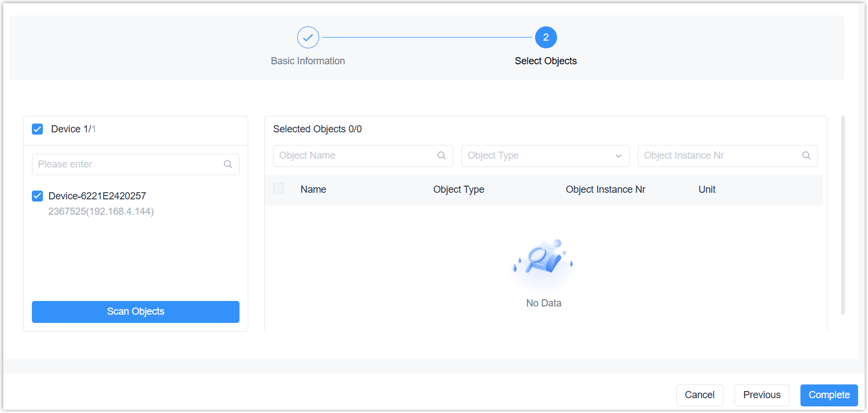Uncheck the Device 1/1 select-all checkbox
The height and width of the screenshot is (413, 868).
pos(37,129)
